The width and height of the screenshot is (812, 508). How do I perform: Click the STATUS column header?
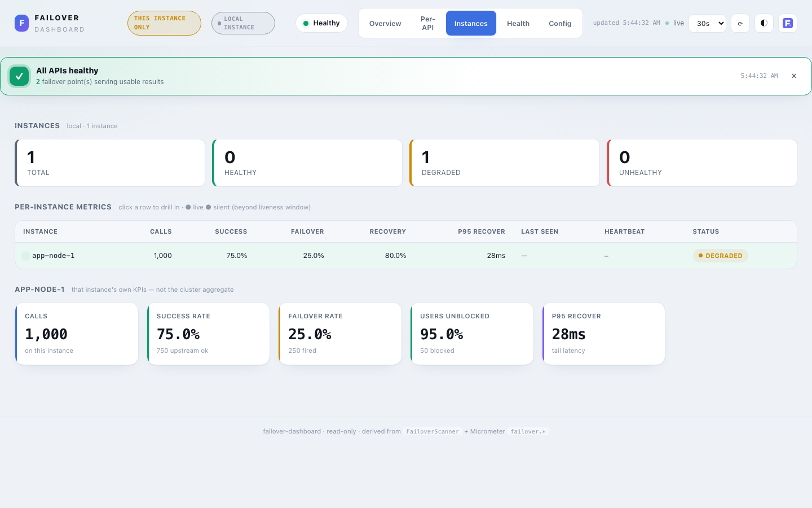(706, 231)
